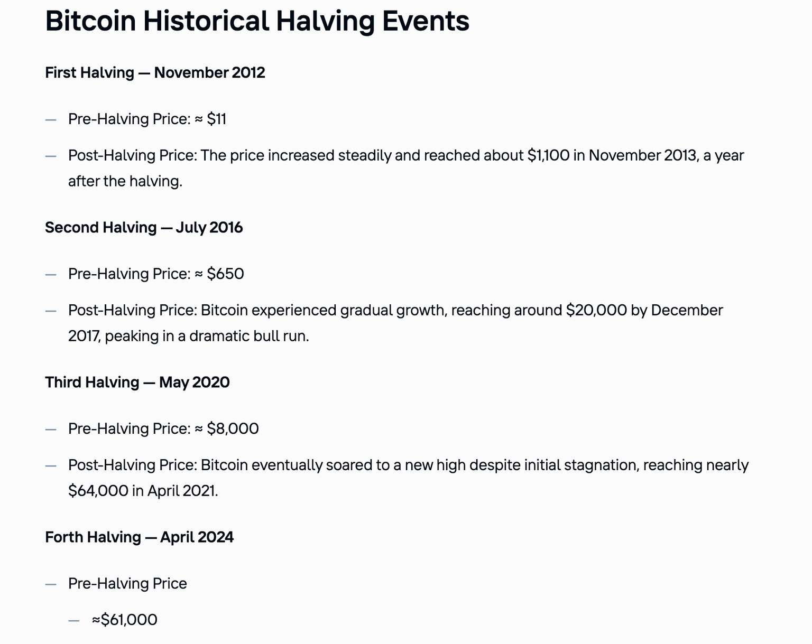Click the line about soaring despite initial stagnation

[x=408, y=465]
